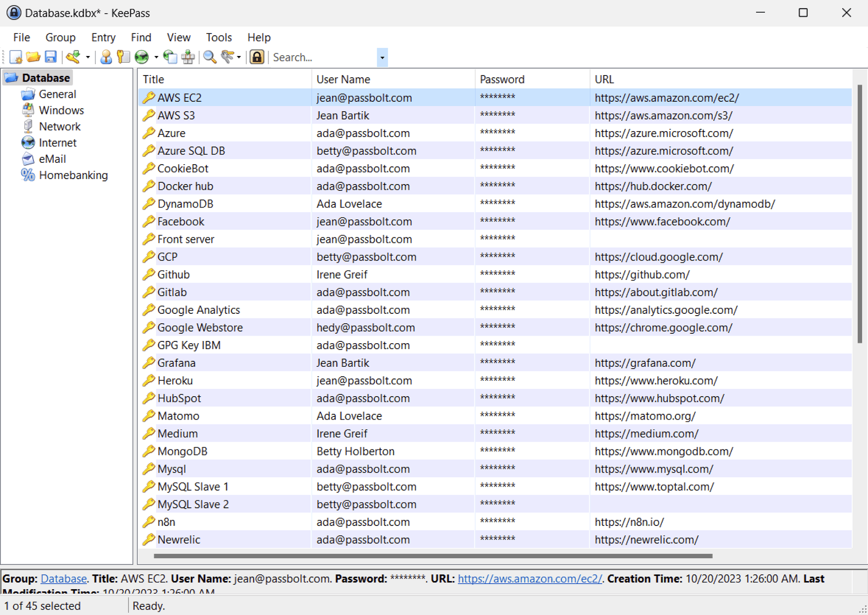Lock the workspace with padlock icon
Screen dimensions: 868x615
point(257,57)
